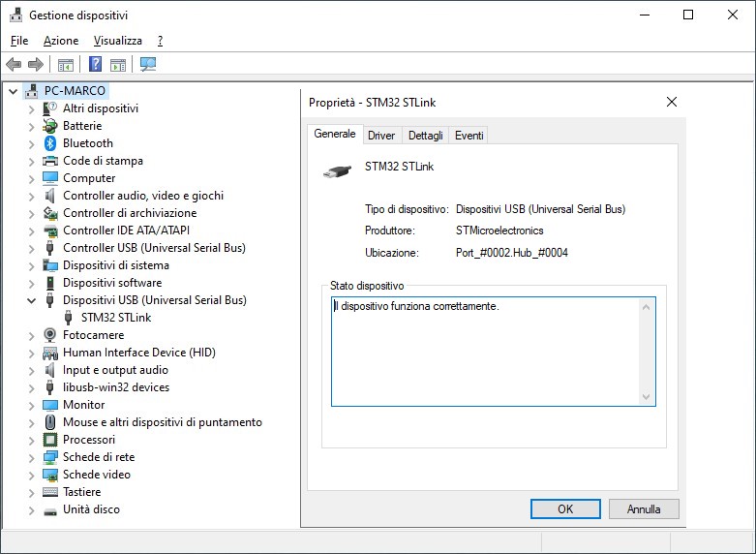The height and width of the screenshot is (554, 756).
Task: Click the Controller USB plug icon
Action: (x=49, y=248)
